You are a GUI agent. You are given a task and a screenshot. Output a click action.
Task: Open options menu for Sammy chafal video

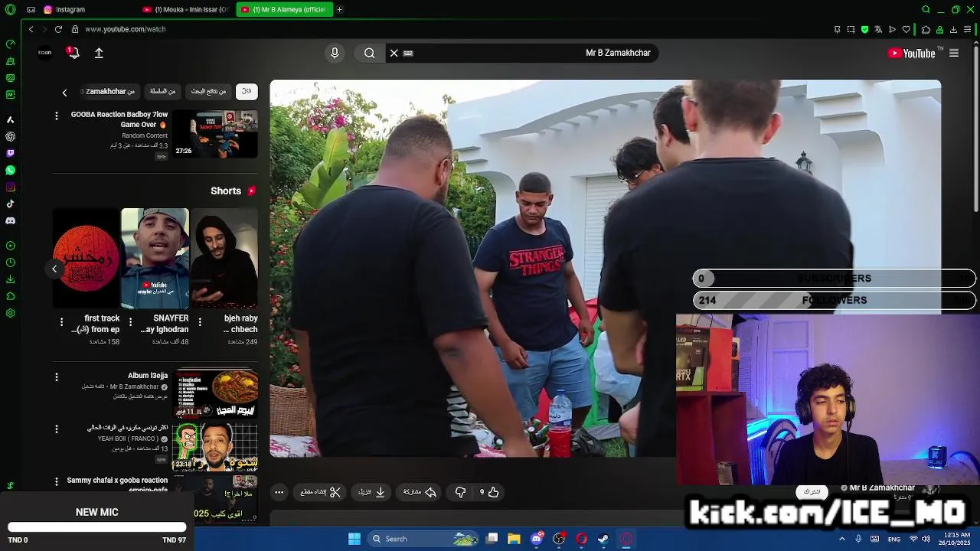56,481
